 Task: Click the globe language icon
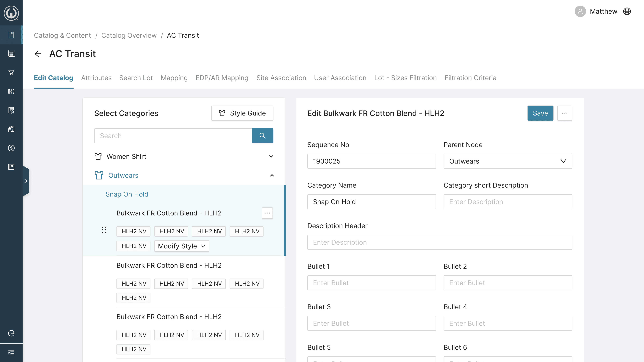coord(627,11)
